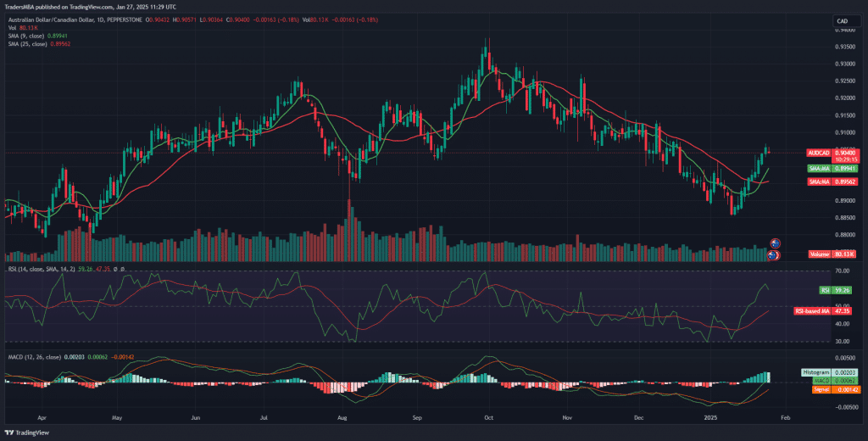Click the Oct label on the time axis

[x=488, y=418]
